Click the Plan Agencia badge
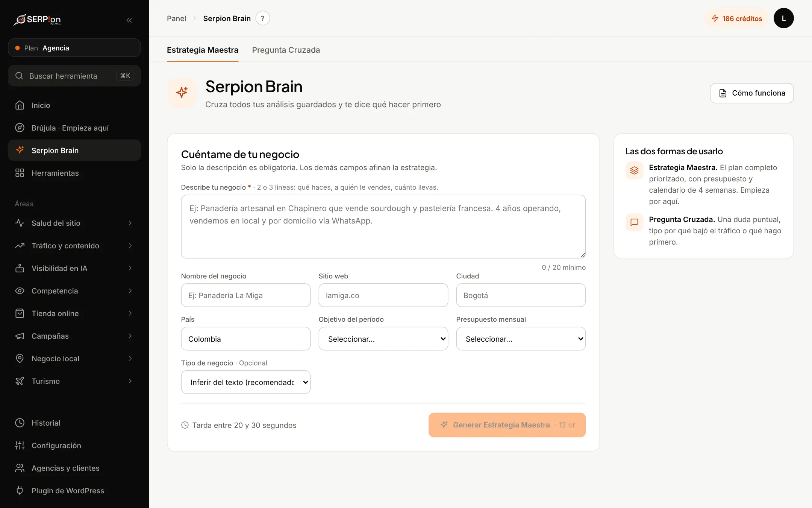Viewport: 812px width, 508px height. [74, 48]
